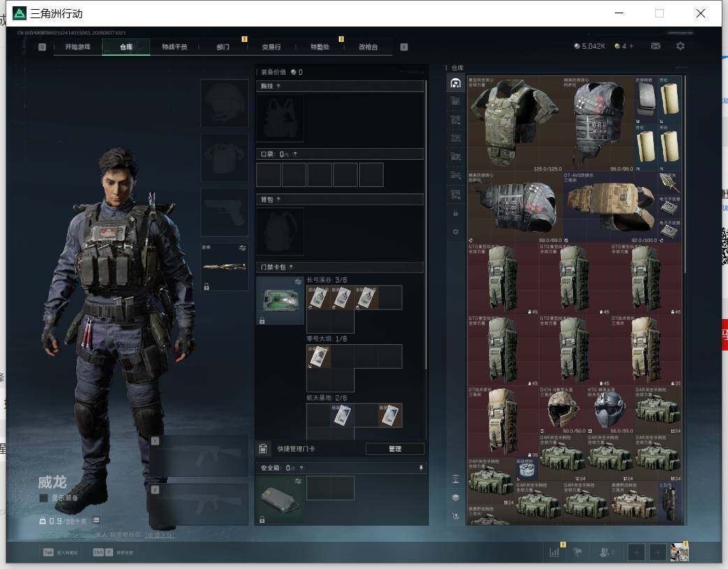The image size is (728, 569).
Task: Click plus beside gold coin balance
Action: click(x=631, y=46)
